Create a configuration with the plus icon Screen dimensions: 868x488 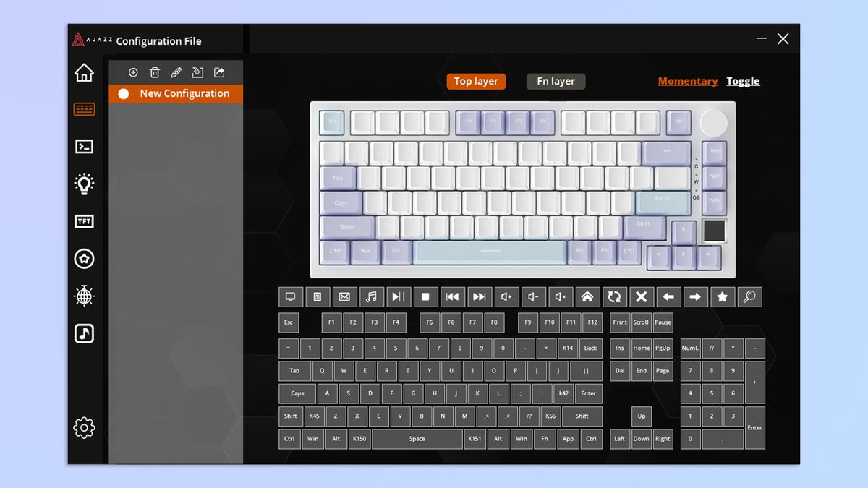pyautogui.click(x=133, y=72)
